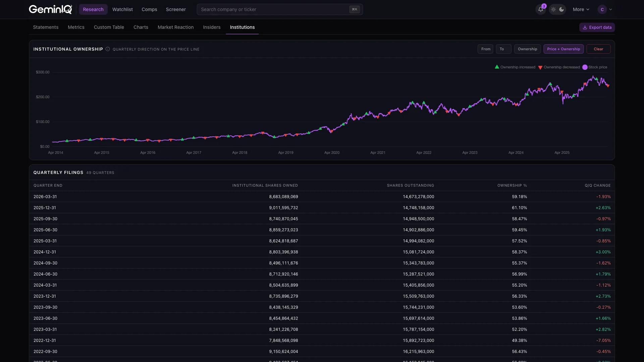
Task: Click the GeminIQ logo
Action: pyautogui.click(x=50, y=9)
